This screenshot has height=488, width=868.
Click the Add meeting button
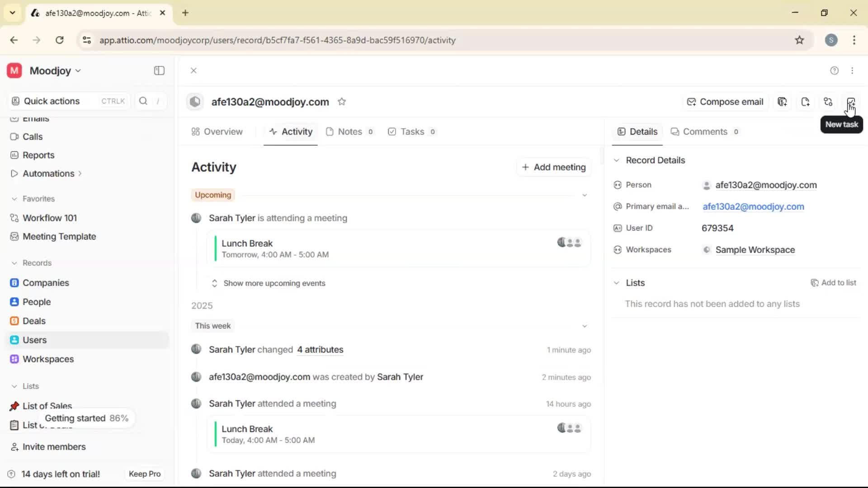[553, 167]
